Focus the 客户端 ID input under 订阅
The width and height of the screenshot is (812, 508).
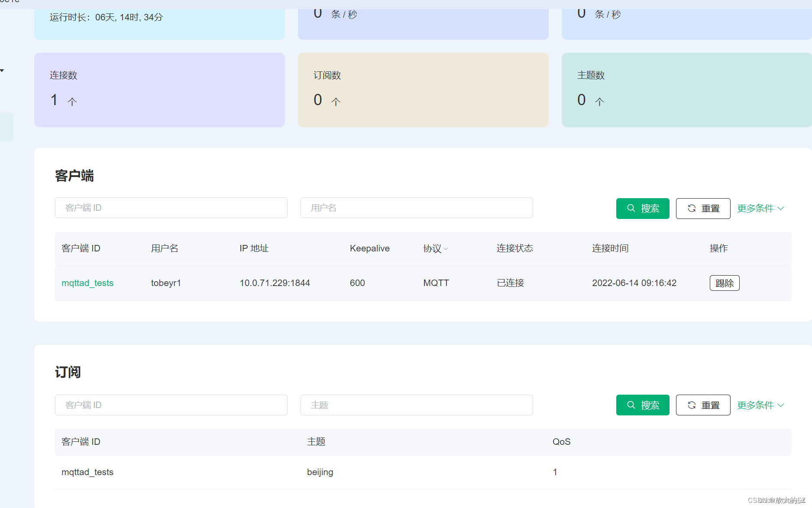click(171, 405)
